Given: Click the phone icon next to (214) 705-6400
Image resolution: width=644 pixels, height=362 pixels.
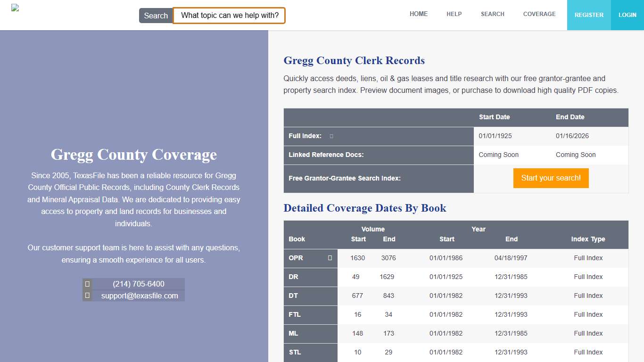Looking at the screenshot, I should click(87, 283).
